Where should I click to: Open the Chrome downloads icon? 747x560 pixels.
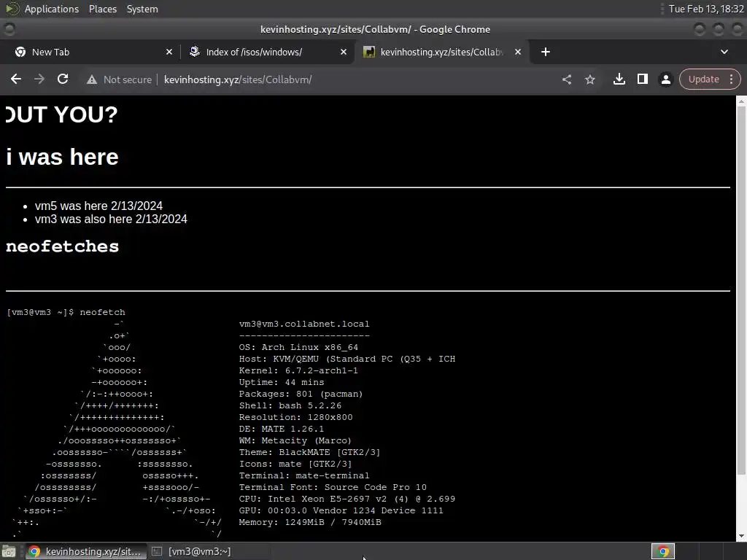(619, 79)
